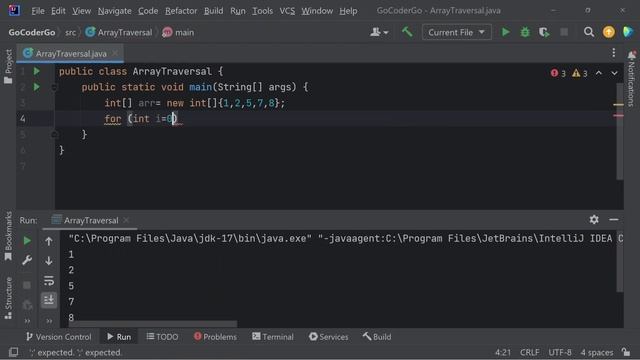Open Run panel settings gear
Screen dimensions: 640x360
pos(594,220)
